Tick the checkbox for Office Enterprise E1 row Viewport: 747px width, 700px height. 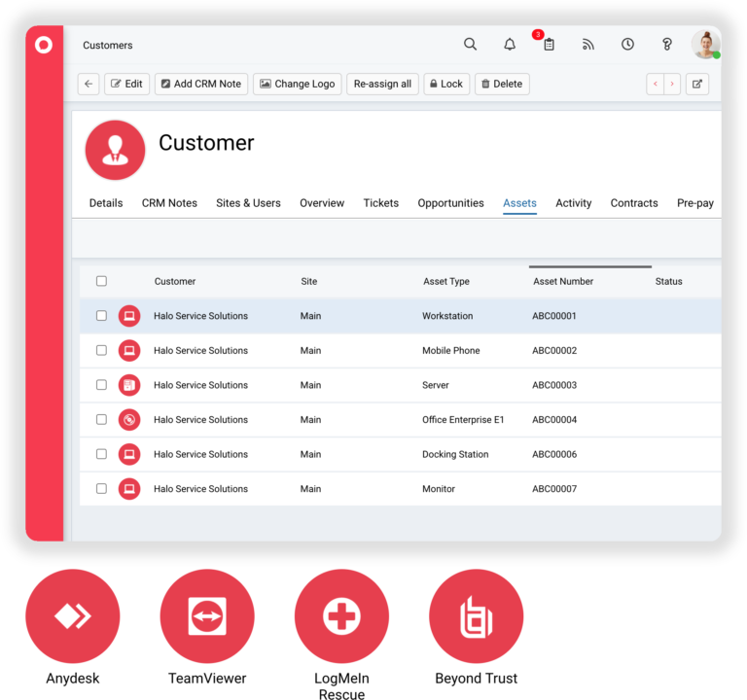pyautogui.click(x=101, y=420)
